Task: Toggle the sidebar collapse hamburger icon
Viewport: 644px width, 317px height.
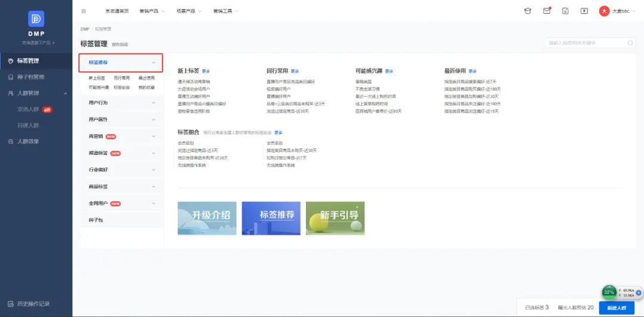Action: pos(83,11)
